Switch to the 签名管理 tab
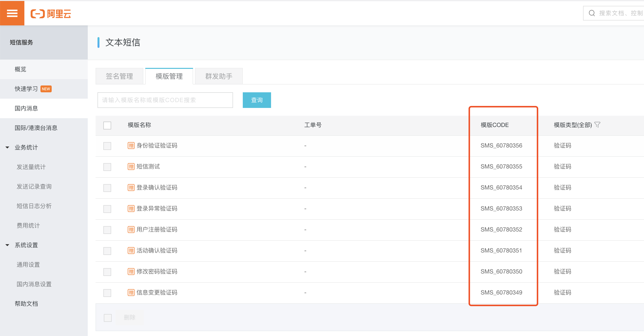 coord(119,76)
